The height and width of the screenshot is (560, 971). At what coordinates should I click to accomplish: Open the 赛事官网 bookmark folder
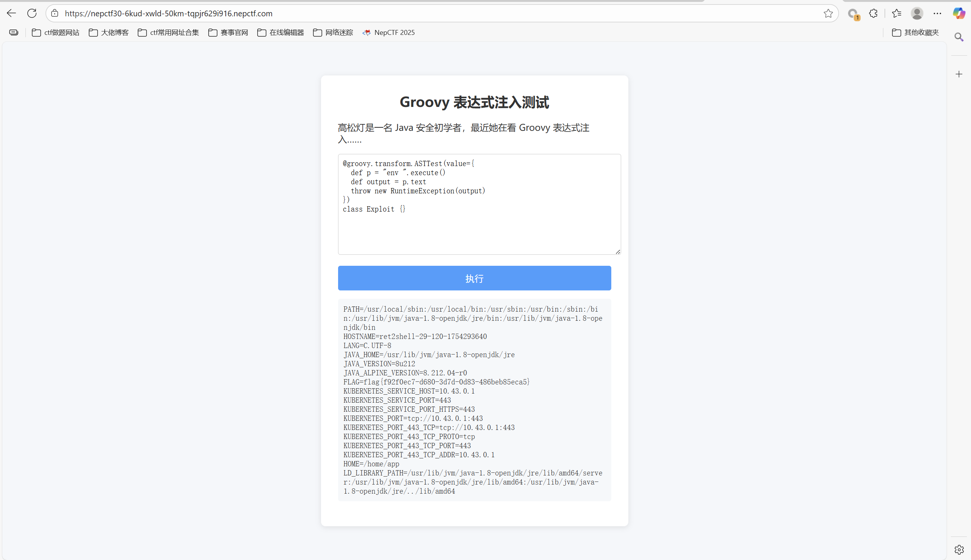tap(228, 33)
